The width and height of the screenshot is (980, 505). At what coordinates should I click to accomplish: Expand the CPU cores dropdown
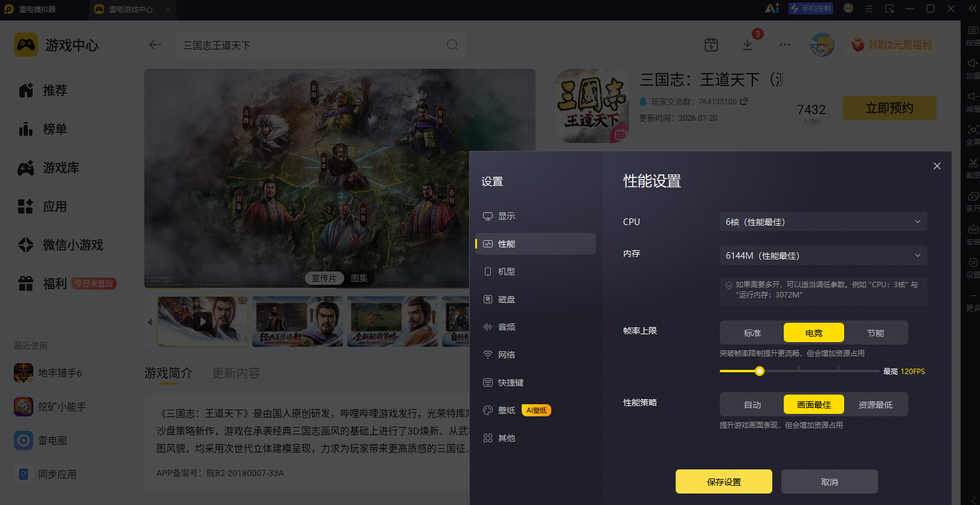point(823,222)
